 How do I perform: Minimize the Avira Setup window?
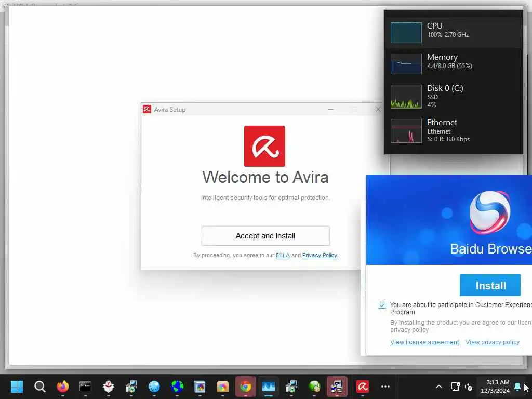pyautogui.click(x=331, y=109)
